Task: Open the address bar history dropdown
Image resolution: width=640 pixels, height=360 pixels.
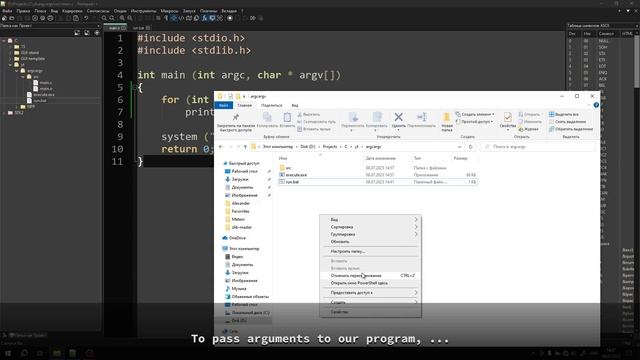Action: [x=460, y=147]
